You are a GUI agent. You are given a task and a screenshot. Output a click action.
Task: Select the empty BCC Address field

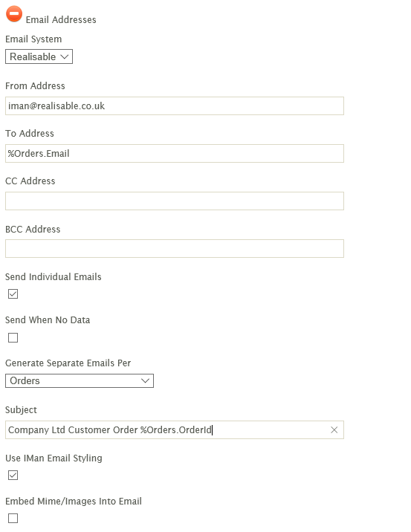pos(175,248)
